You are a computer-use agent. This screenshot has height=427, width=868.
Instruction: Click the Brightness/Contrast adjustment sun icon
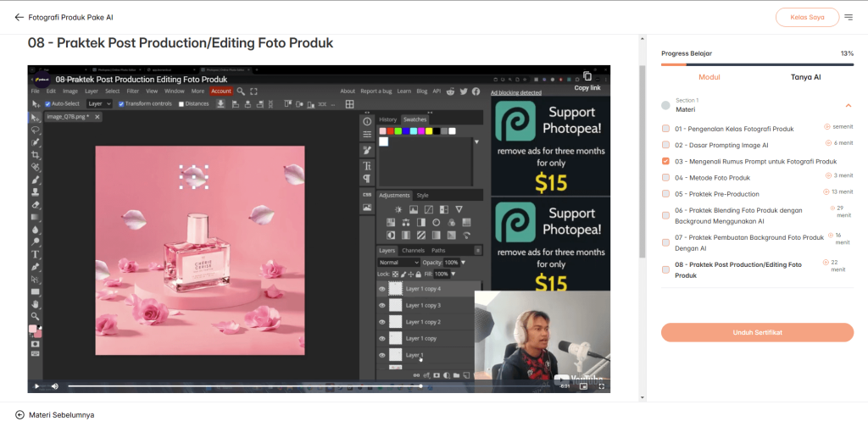click(x=398, y=209)
